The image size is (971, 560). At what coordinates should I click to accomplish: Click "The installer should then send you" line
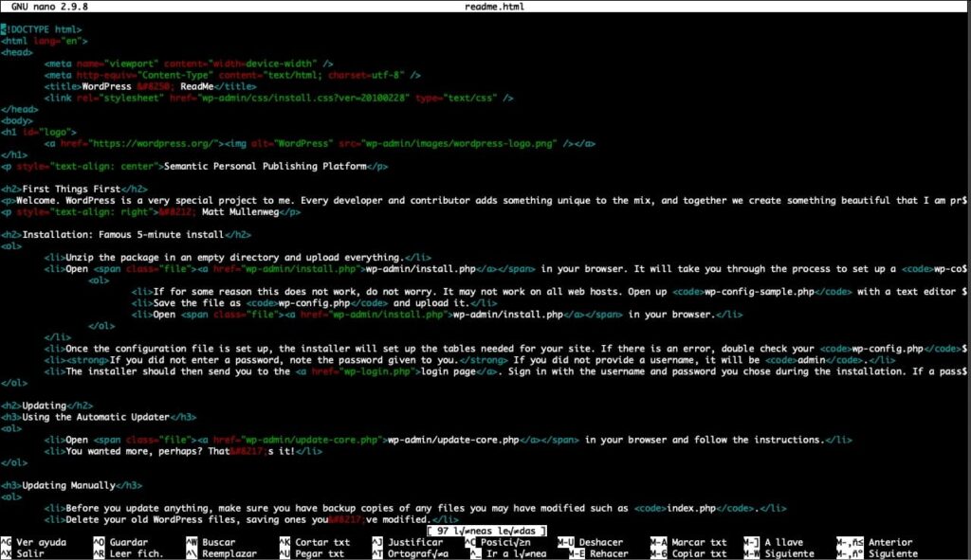(505, 371)
